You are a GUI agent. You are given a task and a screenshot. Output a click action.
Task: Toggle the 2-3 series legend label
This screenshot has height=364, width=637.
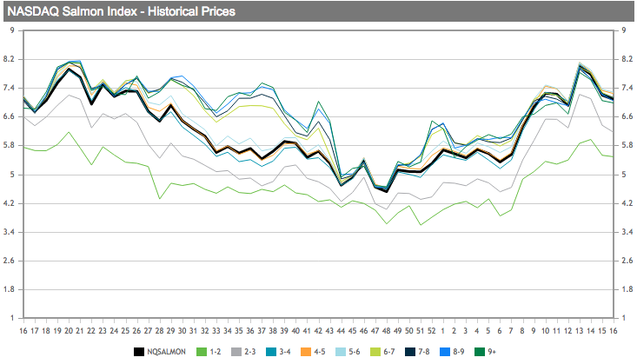(x=249, y=352)
